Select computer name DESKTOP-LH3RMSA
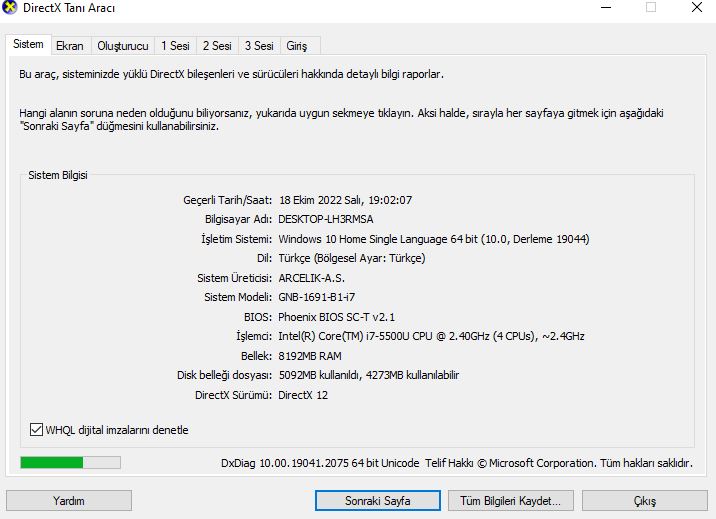The height and width of the screenshot is (519, 716). [326, 219]
